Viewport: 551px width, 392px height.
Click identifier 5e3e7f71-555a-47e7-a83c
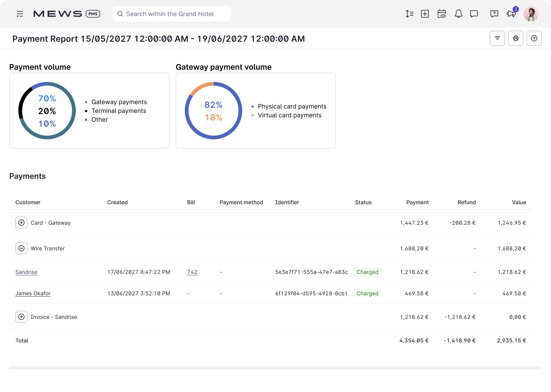coord(311,272)
